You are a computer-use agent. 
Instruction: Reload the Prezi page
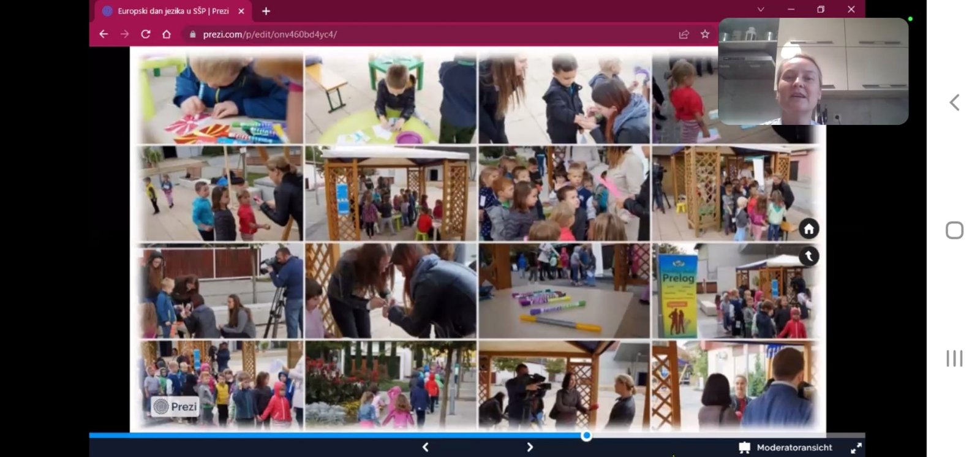[x=146, y=34]
